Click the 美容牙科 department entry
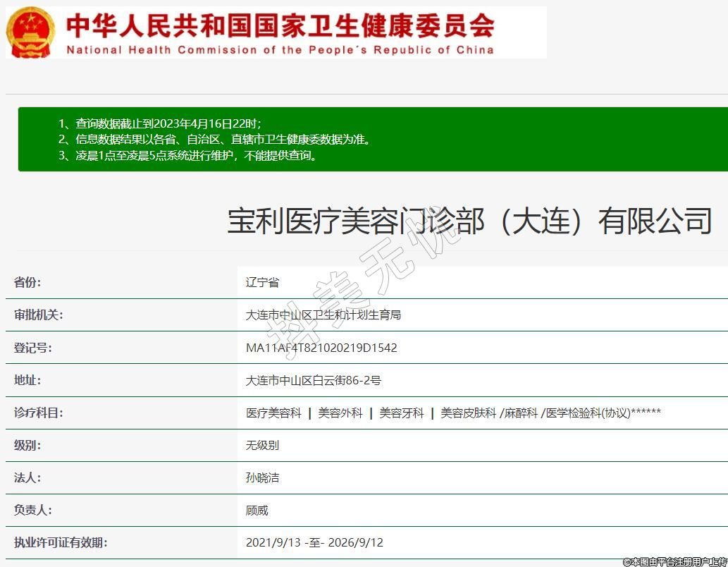Image resolution: width=728 pixels, height=567 pixels. tap(402, 413)
